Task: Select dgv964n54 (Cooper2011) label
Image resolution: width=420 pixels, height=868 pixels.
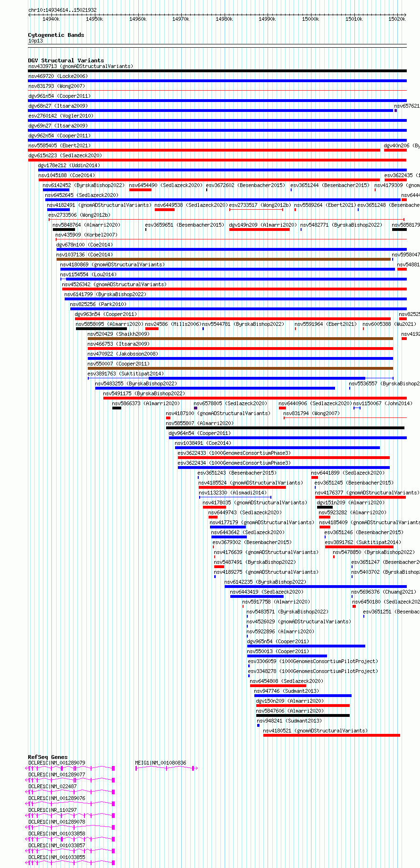Action: click(x=200, y=433)
